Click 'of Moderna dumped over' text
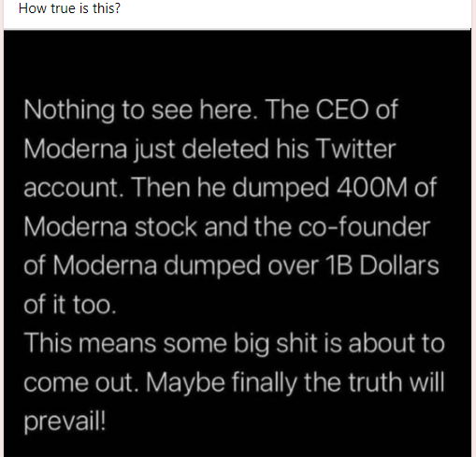This screenshot has height=457, width=476. (171, 265)
